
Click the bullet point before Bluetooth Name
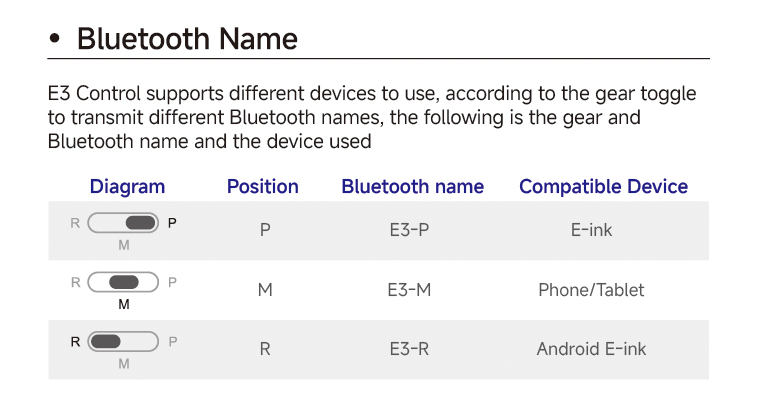pyautogui.click(x=56, y=39)
